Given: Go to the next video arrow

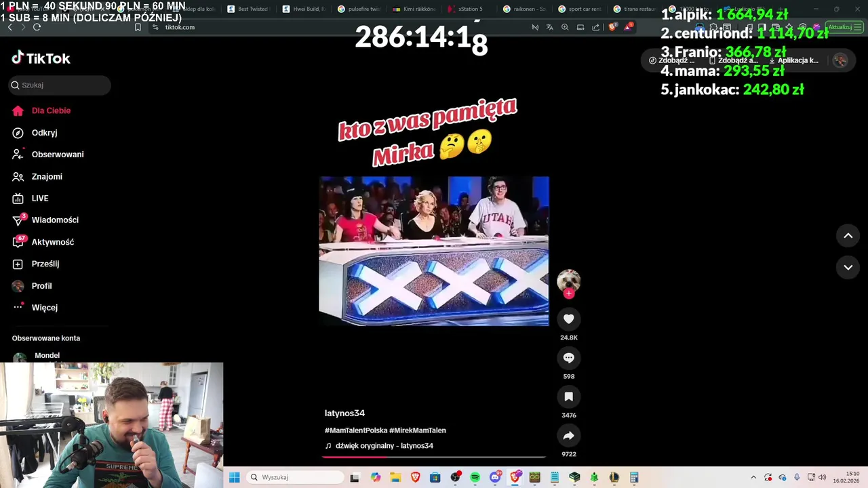Looking at the screenshot, I should [x=848, y=267].
